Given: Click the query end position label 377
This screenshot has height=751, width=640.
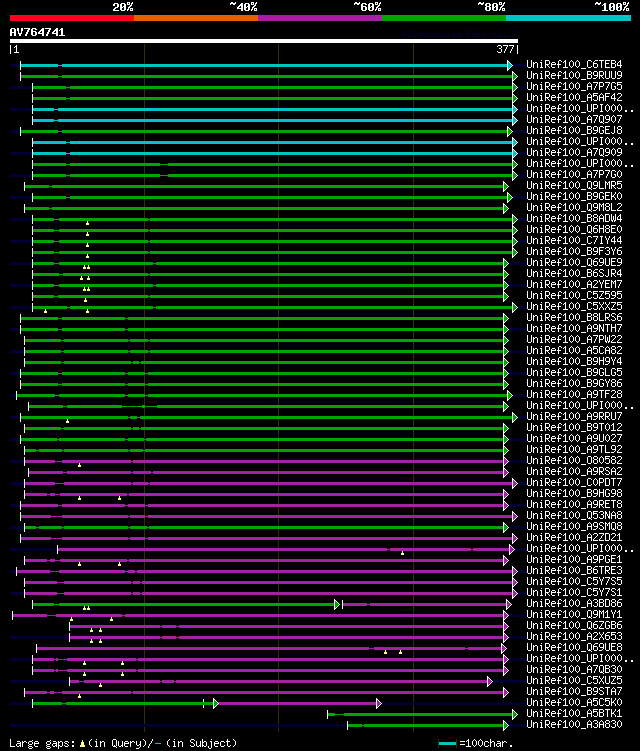Looking at the screenshot, I should 505,49.
